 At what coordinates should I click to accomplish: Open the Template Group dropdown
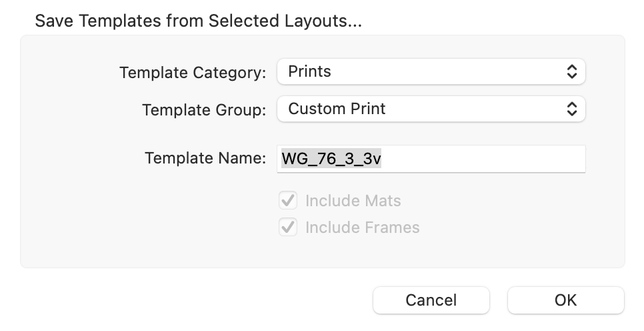431,109
